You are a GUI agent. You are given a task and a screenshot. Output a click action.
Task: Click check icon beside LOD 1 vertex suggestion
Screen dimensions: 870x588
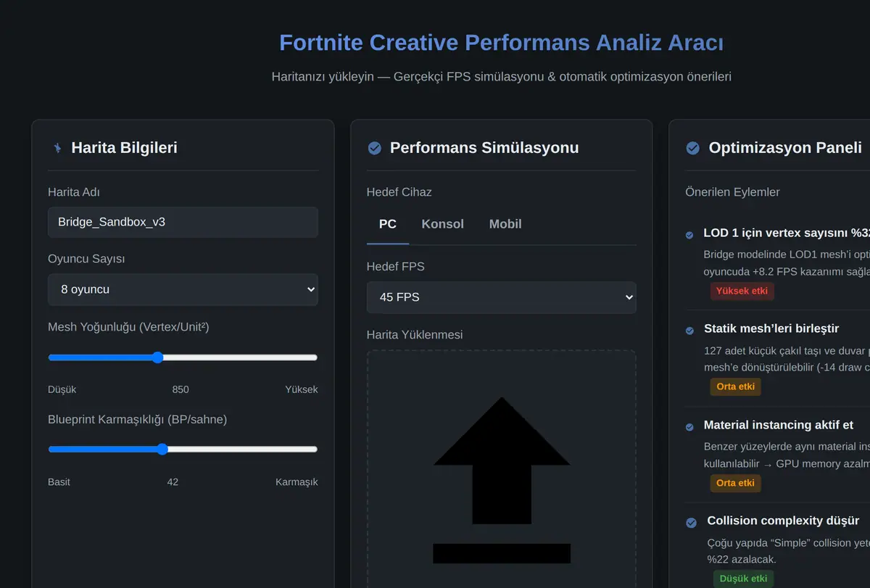pyautogui.click(x=689, y=234)
